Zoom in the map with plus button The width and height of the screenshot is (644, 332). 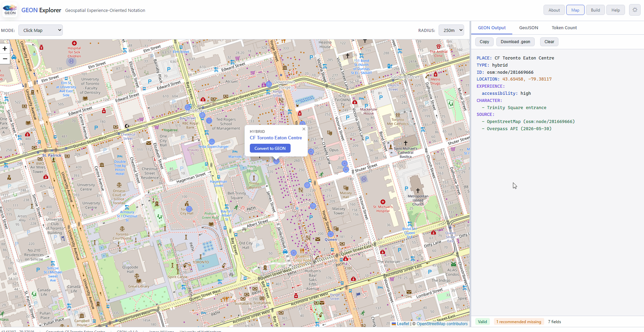(5, 49)
